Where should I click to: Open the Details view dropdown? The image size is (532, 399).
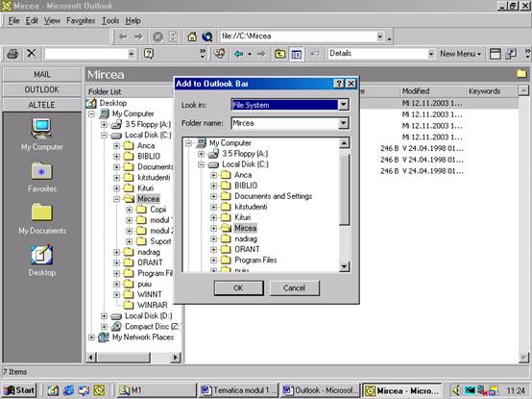(x=431, y=54)
